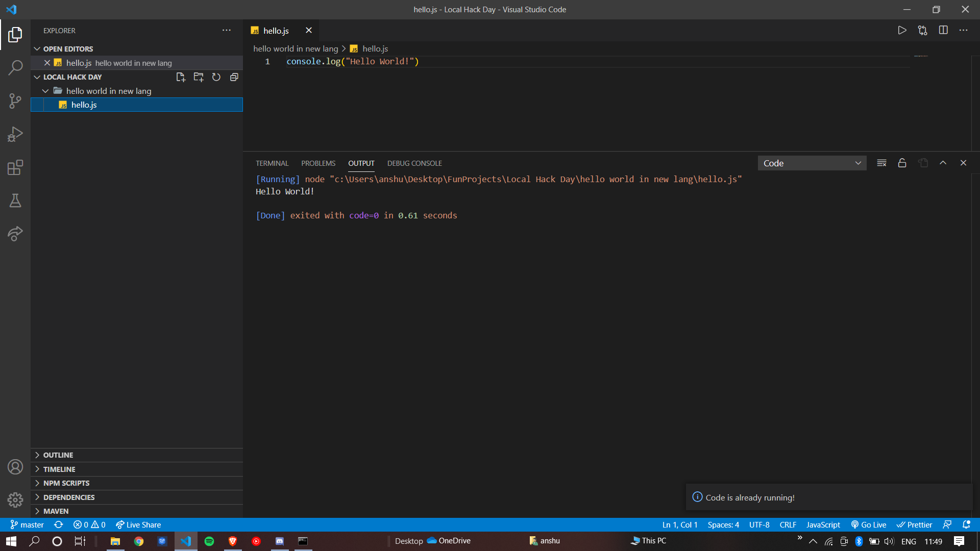Open the Testing flask view

click(15, 201)
